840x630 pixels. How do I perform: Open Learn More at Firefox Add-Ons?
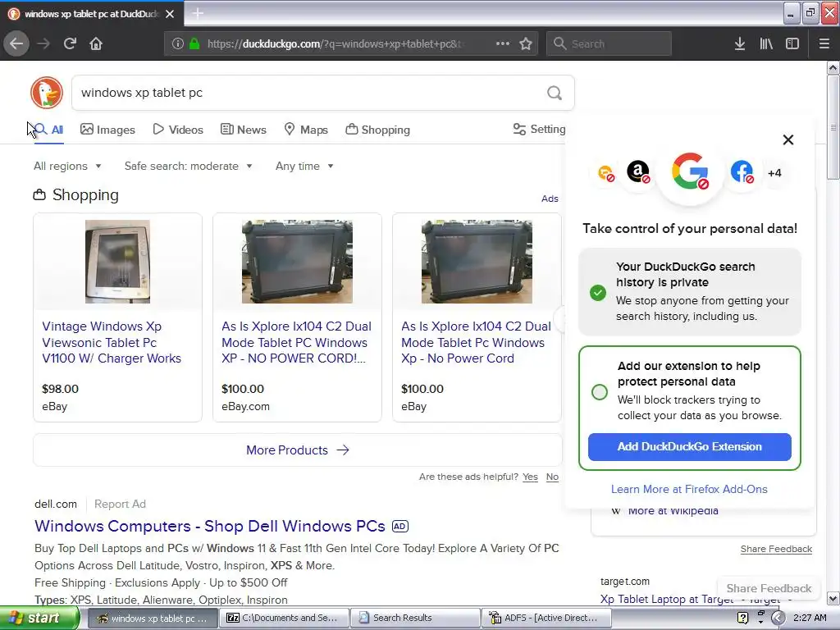pos(689,489)
